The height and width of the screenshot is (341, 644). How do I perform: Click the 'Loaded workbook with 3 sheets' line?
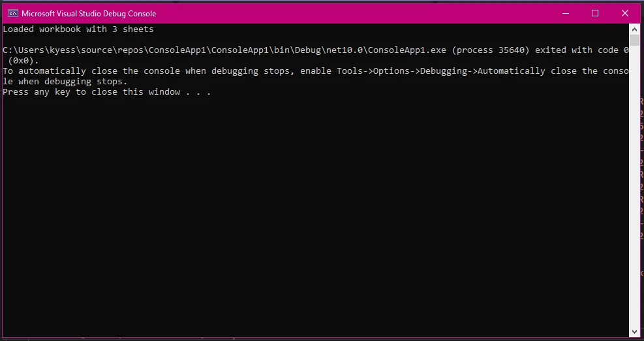click(x=78, y=29)
